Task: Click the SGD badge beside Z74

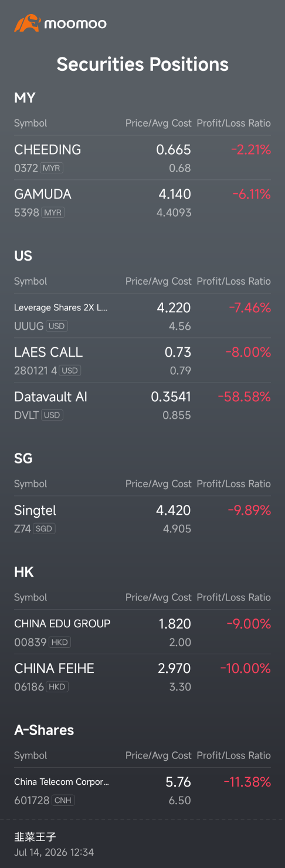Action: (44, 529)
